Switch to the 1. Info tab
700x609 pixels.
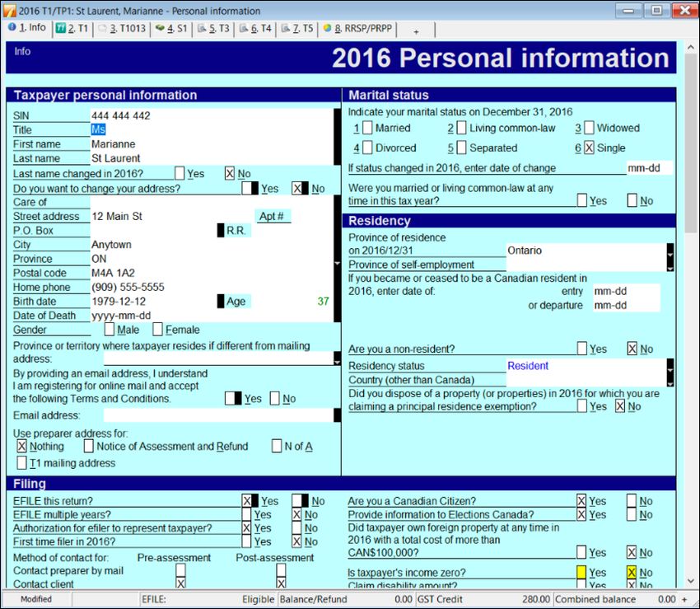pos(27,28)
